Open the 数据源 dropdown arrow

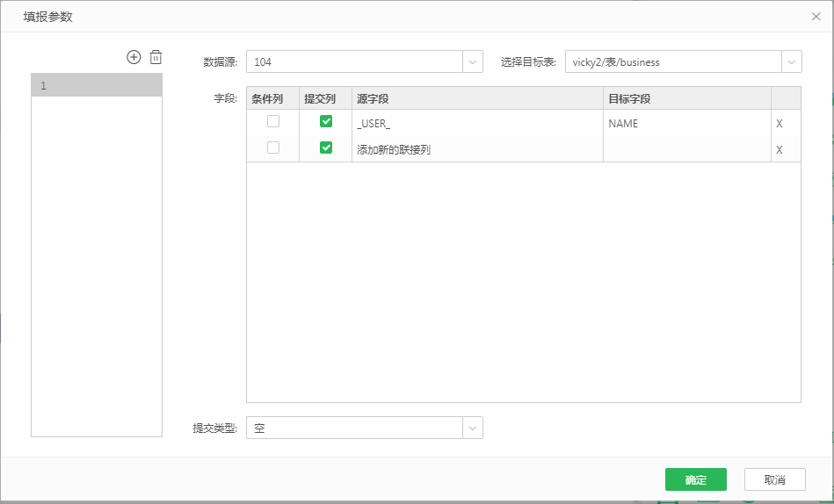pyautogui.click(x=472, y=61)
